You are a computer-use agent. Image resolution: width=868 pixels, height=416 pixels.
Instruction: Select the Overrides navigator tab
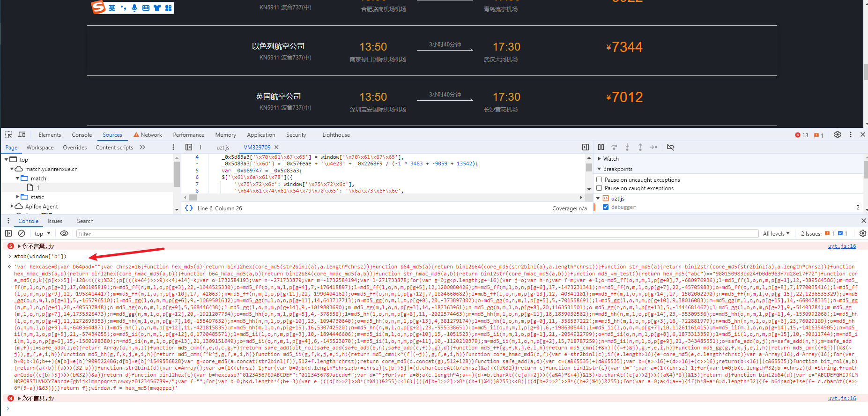pyautogui.click(x=75, y=148)
